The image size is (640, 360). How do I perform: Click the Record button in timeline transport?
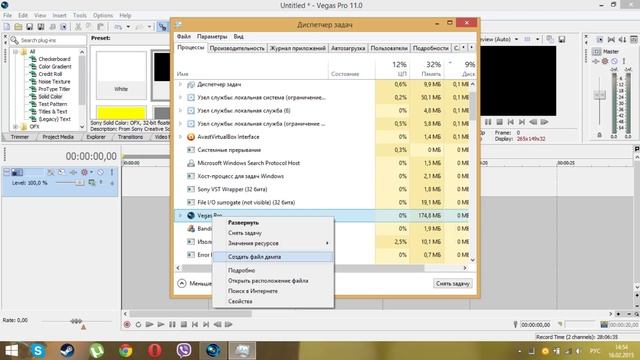(x=127, y=324)
